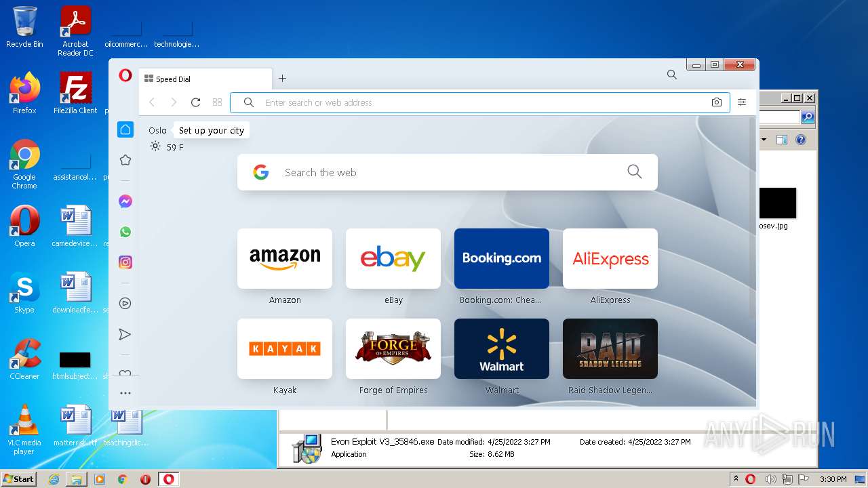
Task: Select CCleaner desktop shortcut
Action: [24, 359]
